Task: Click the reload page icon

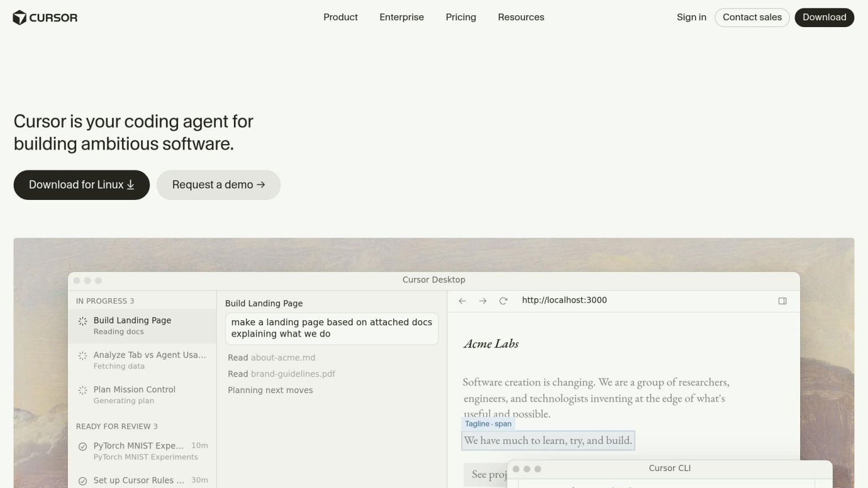Action: pyautogui.click(x=503, y=301)
